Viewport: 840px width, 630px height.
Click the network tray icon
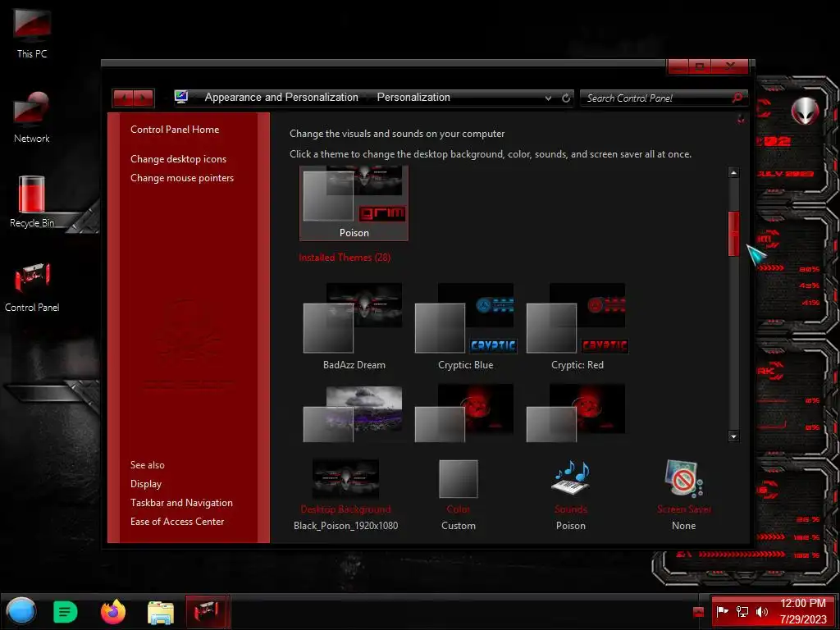[742, 611]
